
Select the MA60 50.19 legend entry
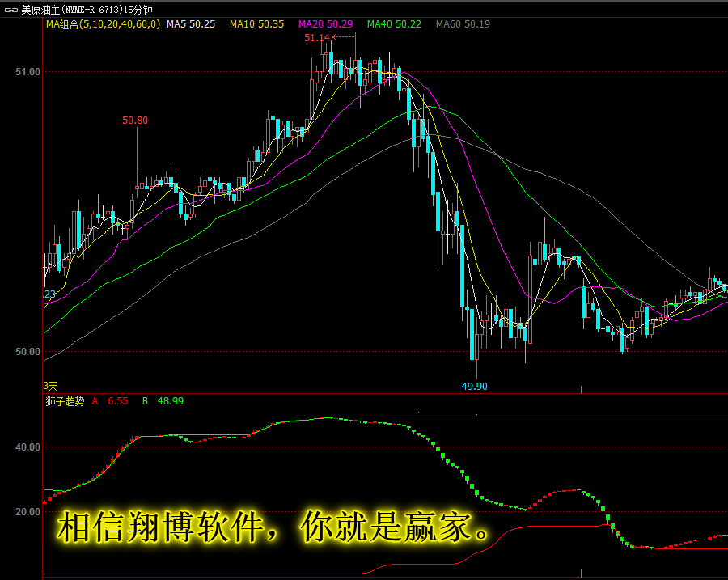463,24
